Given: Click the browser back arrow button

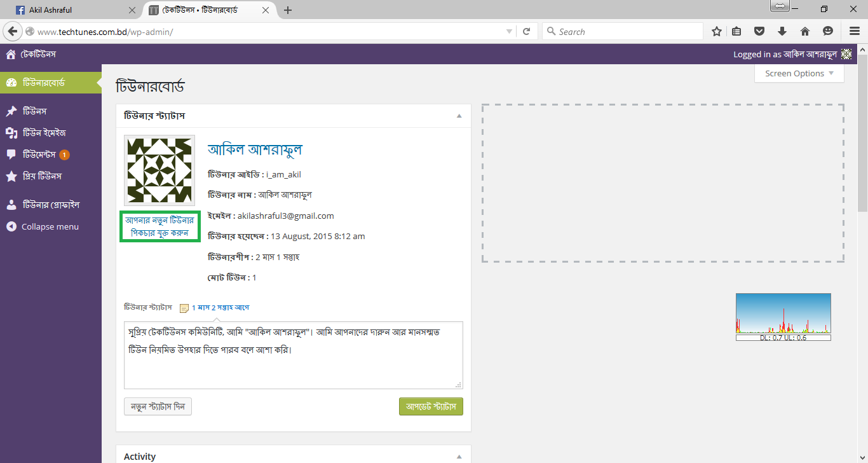Looking at the screenshot, I should point(11,31).
